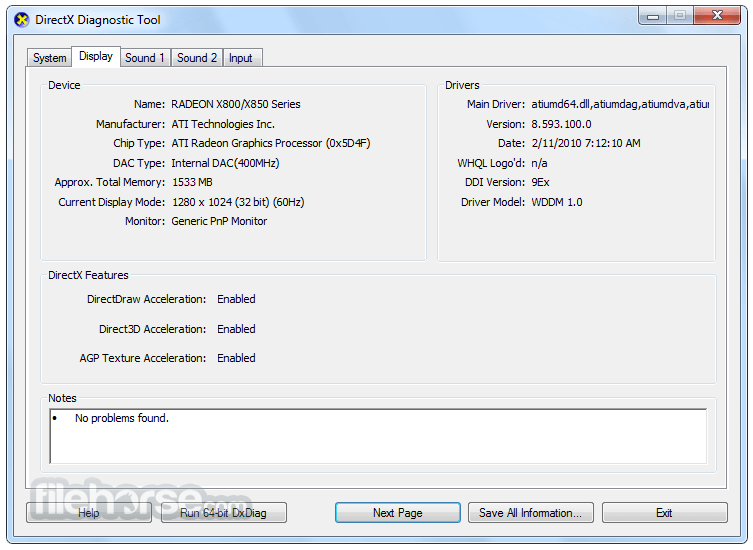Click DirectDraw Acceleration 'Enabled' value
The width and height of the screenshot is (753, 550).
point(236,299)
